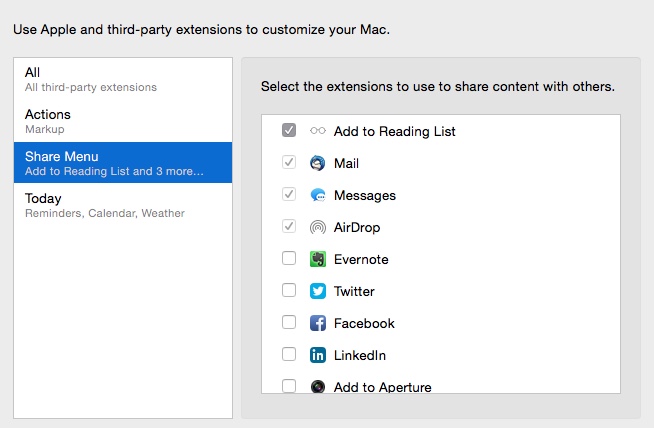Click the Messages label in the list
Viewport: 654px width, 428px height.
[x=365, y=195]
